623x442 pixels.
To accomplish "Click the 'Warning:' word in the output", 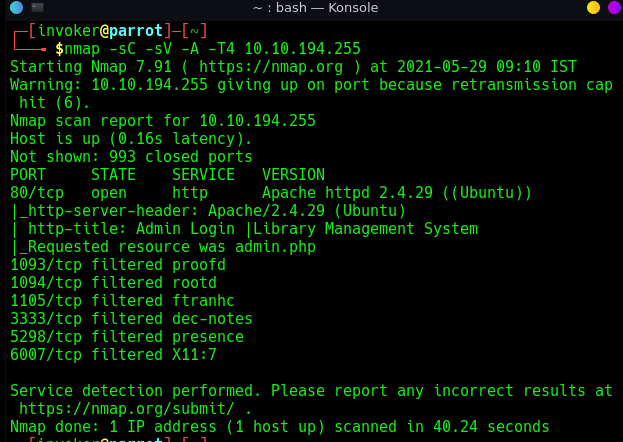I will pyautogui.click(x=46, y=85).
